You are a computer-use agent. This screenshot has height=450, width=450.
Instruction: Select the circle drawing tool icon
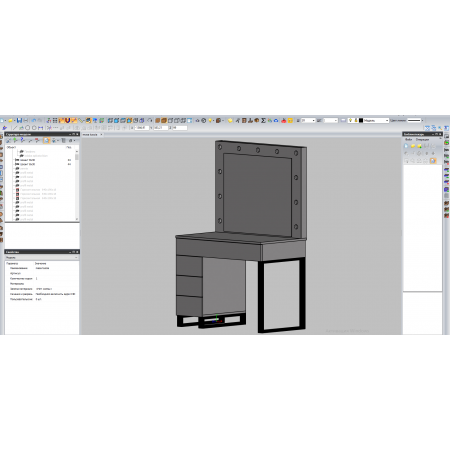(28, 128)
